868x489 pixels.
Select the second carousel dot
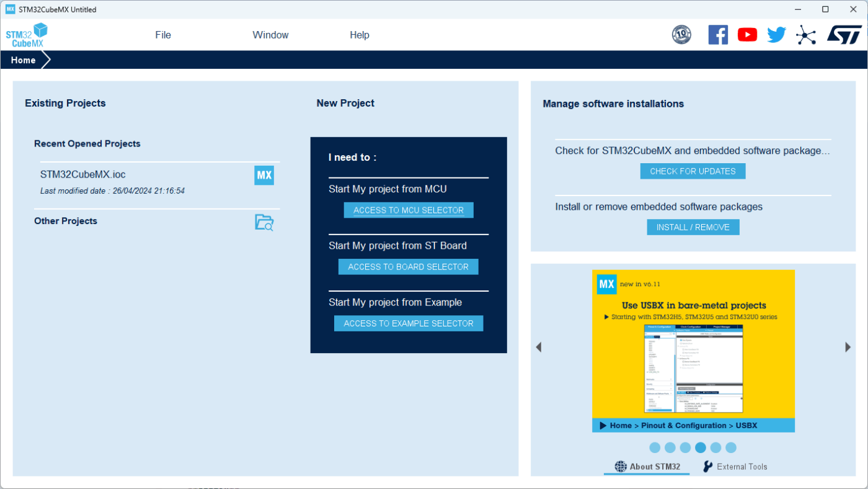(x=670, y=447)
